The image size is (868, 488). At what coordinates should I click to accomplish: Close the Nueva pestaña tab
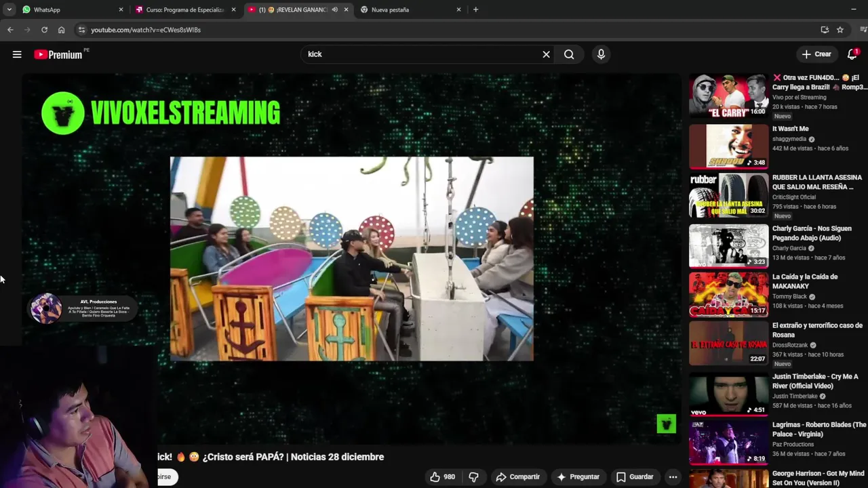point(459,9)
